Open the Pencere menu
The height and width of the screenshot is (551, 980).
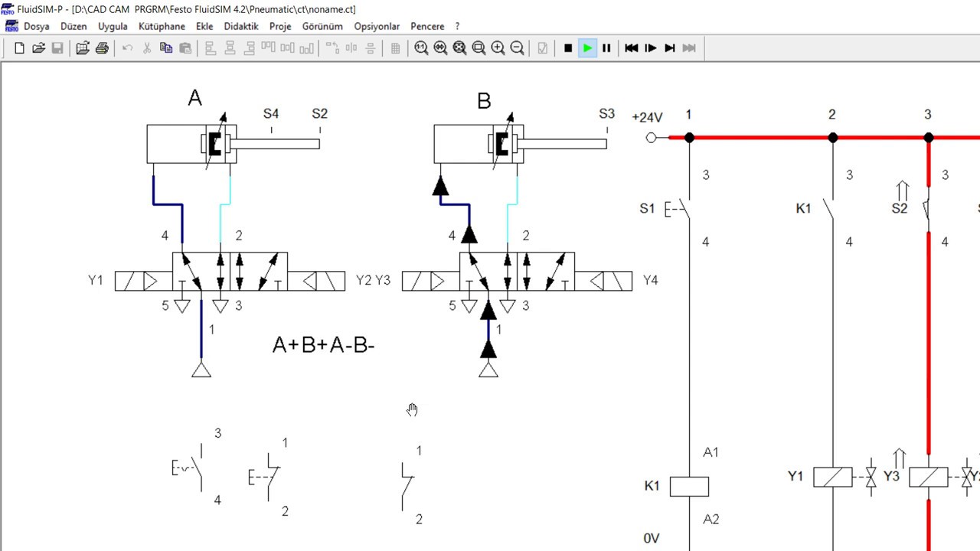point(427,26)
